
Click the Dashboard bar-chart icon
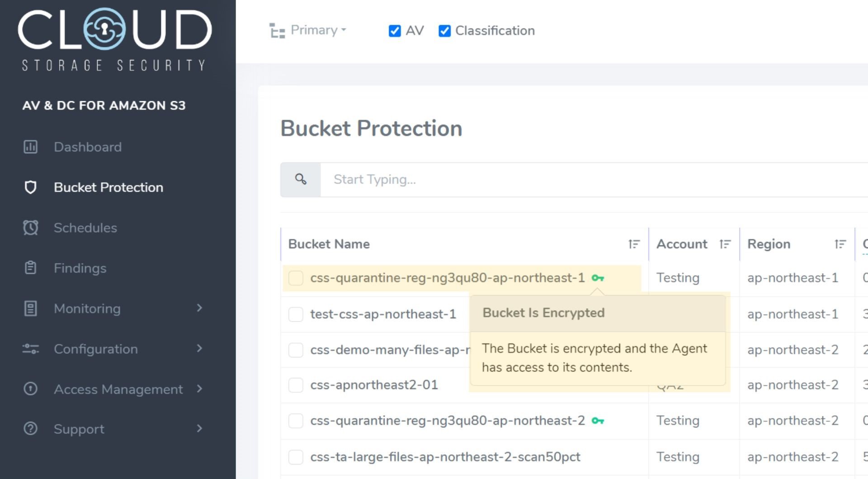tap(30, 147)
